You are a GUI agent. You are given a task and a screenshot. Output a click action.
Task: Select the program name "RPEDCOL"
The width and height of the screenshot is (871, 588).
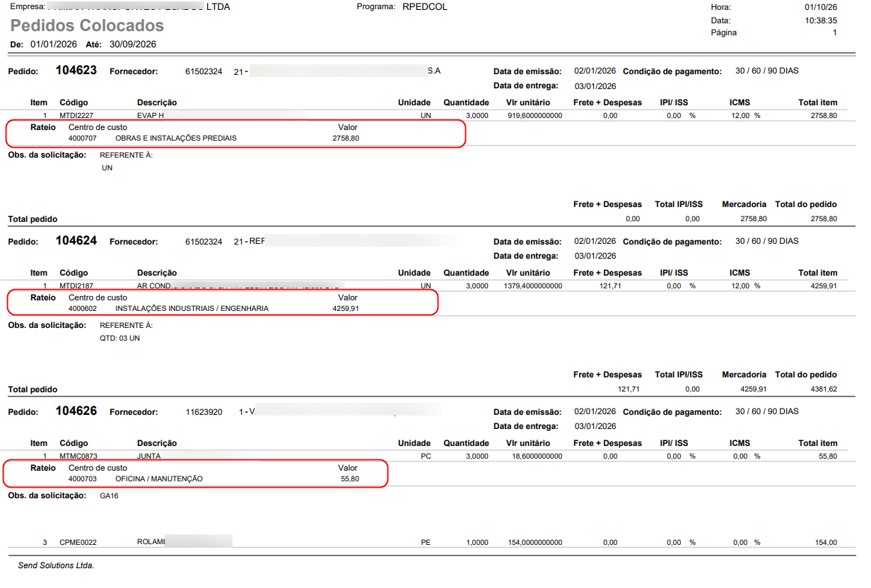point(425,7)
